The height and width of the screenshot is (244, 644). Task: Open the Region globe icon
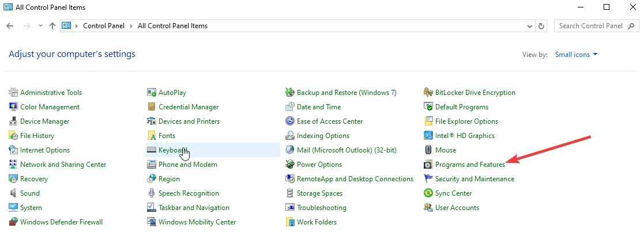[152, 179]
